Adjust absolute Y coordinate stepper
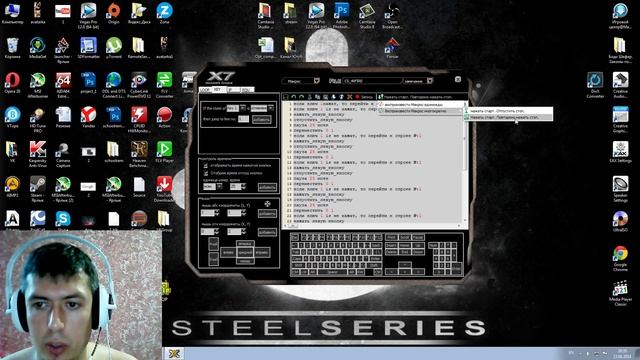This screenshot has height=360, width=640. pos(243,213)
